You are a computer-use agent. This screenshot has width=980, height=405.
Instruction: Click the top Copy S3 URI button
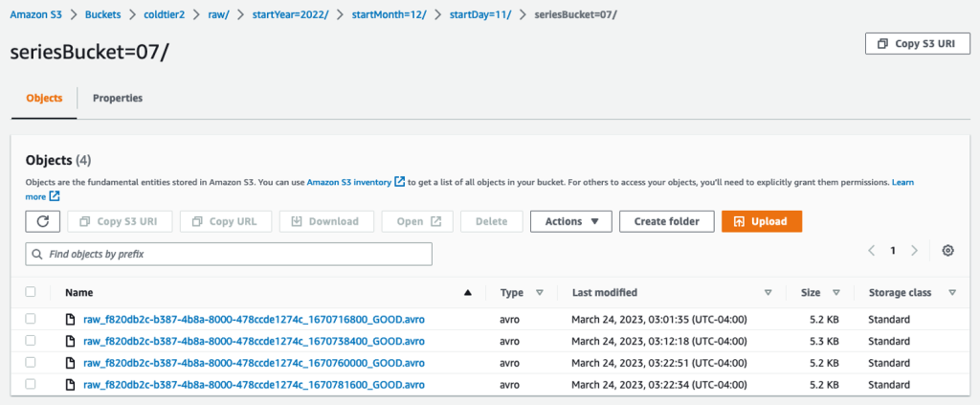918,44
